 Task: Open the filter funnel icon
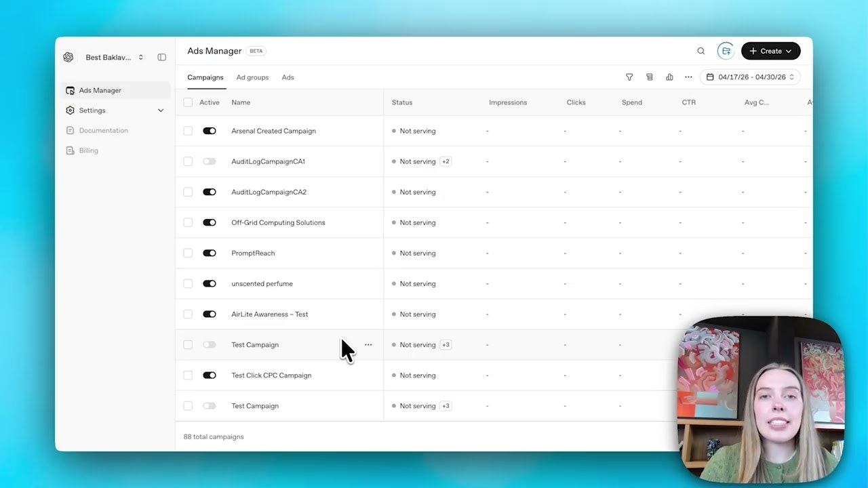[629, 77]
